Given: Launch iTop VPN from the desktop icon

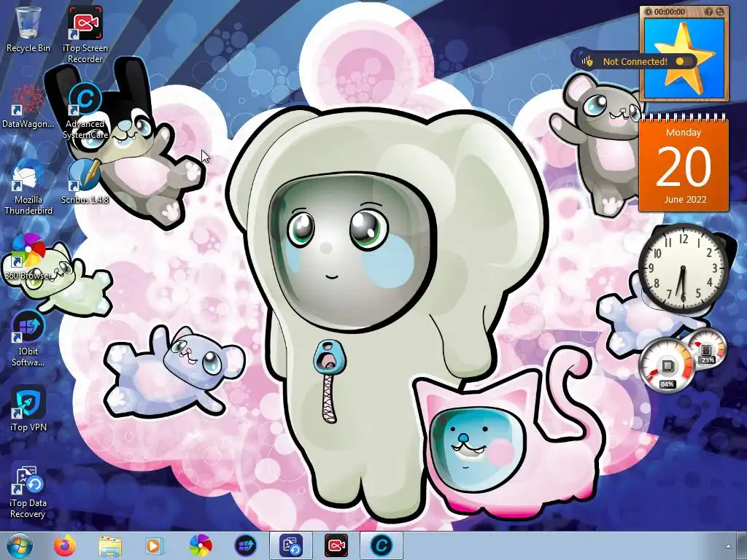Looking at the screenshot, I should pyautogui.click(x=28, y=408).
